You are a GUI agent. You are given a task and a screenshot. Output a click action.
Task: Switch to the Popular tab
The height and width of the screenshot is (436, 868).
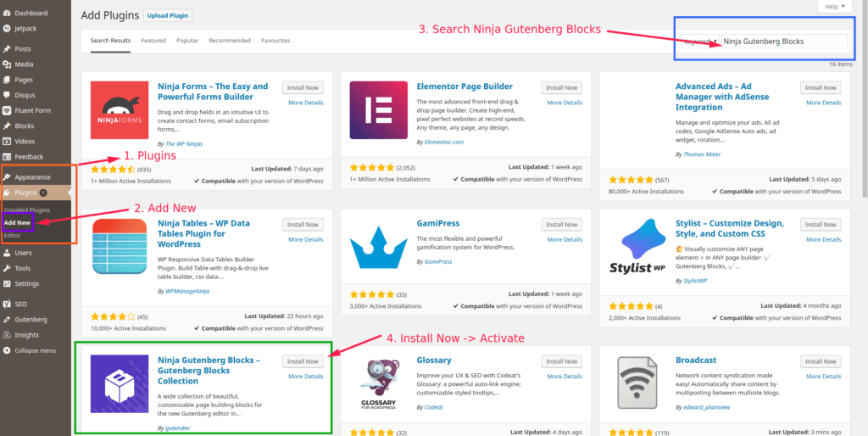187,41
